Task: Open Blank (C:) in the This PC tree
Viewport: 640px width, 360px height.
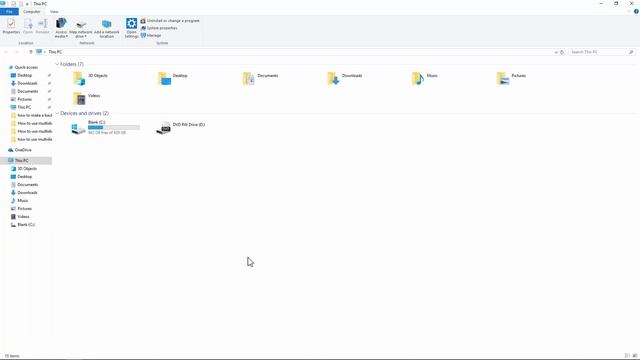Action: point(26,224)
